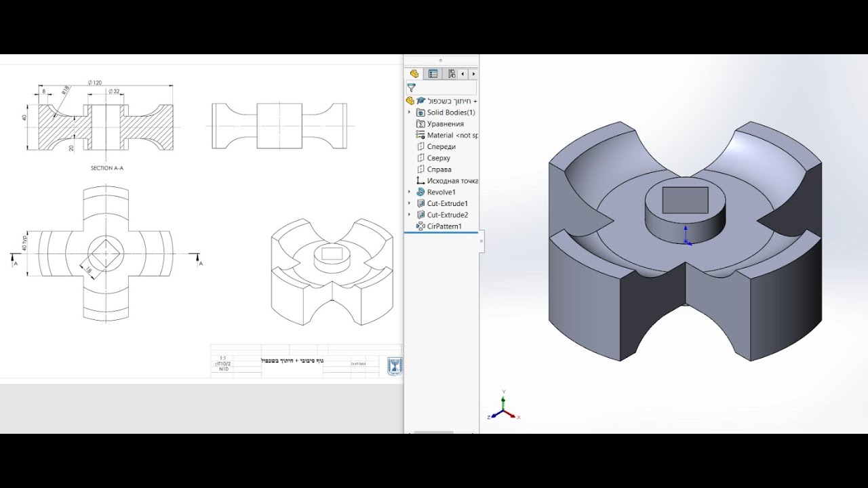Click the Спереди plane icon
This screenshot has height=488, width=868.
(420, 146)
